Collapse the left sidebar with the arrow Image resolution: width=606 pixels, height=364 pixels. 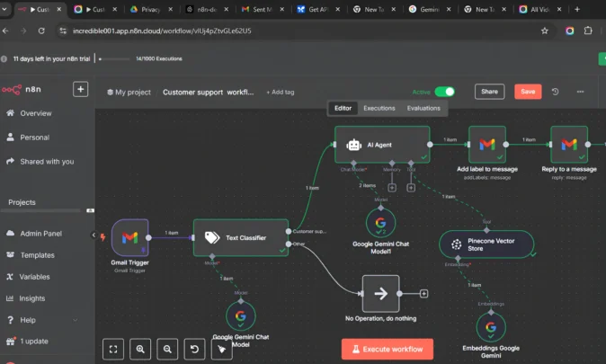tap(94, 235)
